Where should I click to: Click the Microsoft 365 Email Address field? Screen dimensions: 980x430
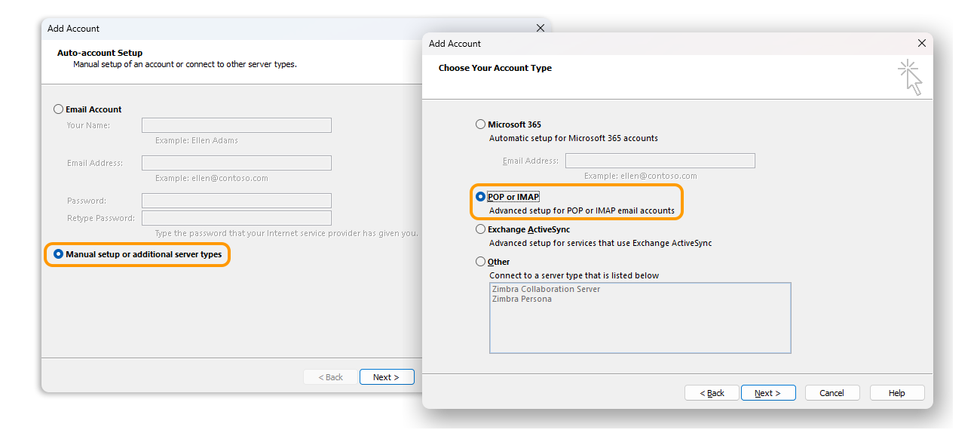point(660,161)
